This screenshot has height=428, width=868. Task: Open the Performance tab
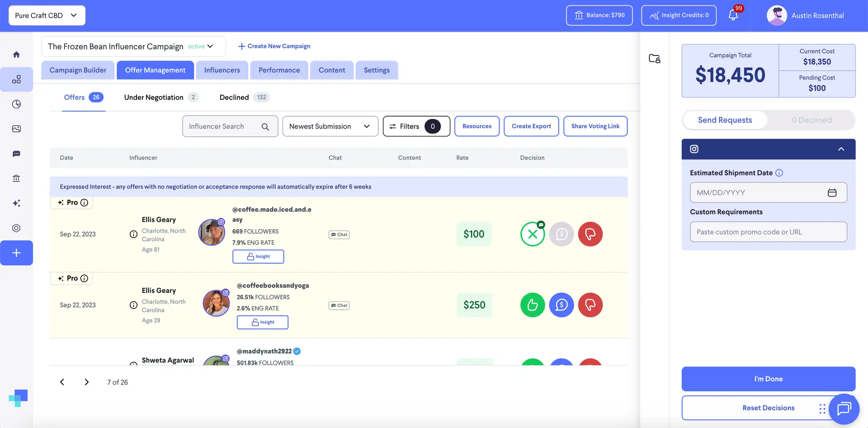coord(279,70)
